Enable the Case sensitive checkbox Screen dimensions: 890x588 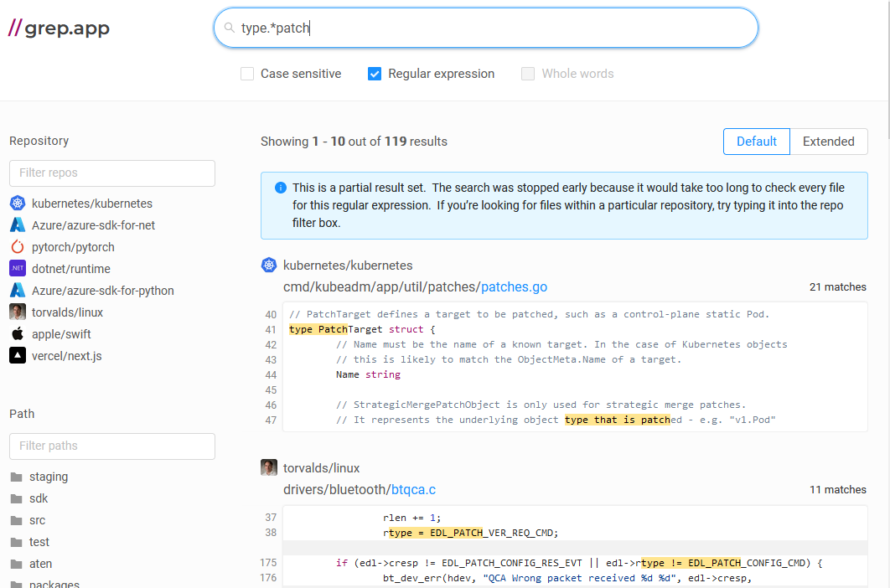pyautogui.click(x=247, y=74)
